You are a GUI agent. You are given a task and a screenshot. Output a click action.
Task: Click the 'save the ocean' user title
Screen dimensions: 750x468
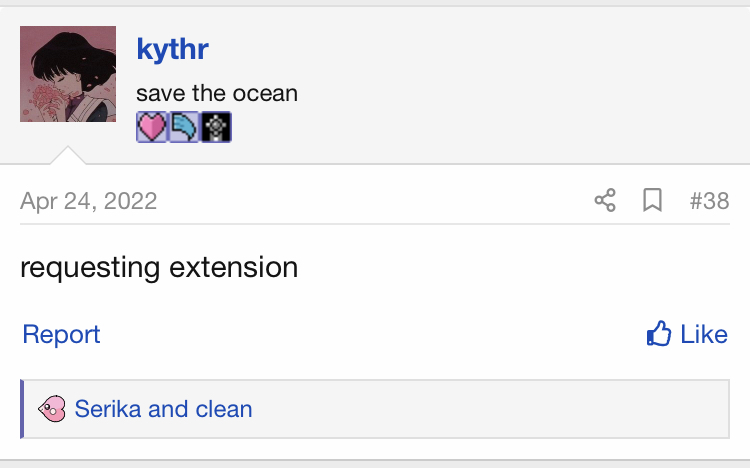pyautogui.click(x=217, y=93)
